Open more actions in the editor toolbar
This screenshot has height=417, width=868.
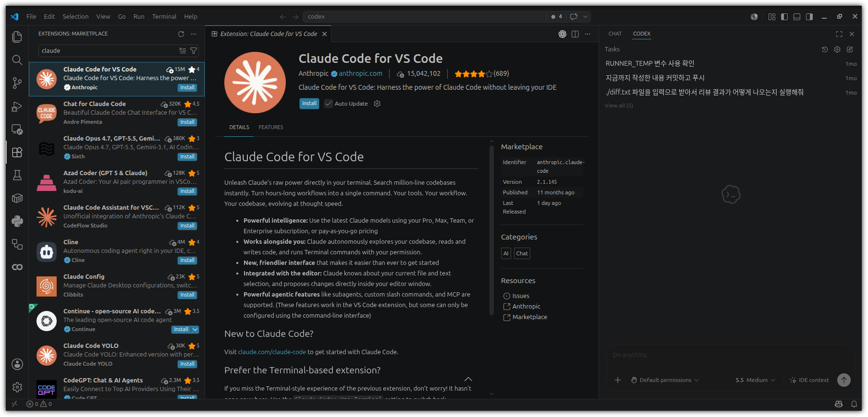(587, 34)
